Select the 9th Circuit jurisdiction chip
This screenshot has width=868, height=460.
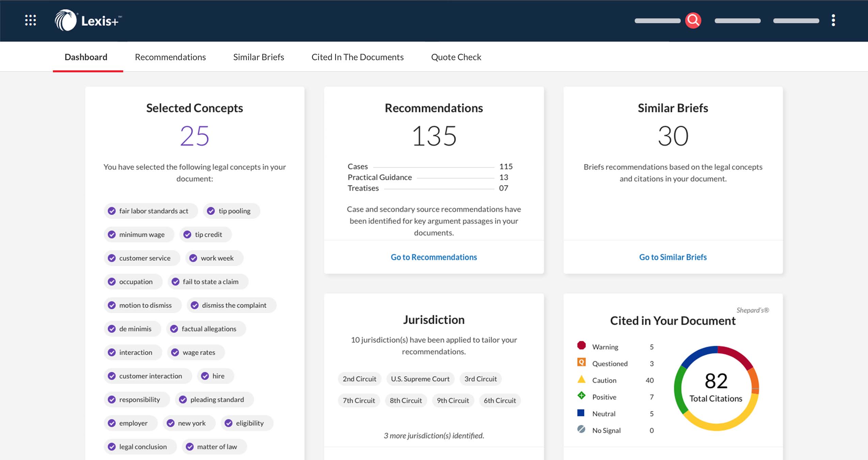[x=453, y=400]
